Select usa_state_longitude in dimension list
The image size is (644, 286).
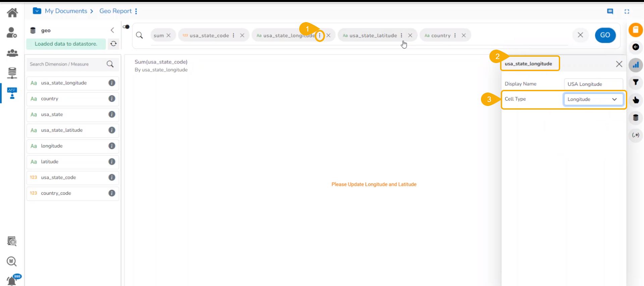tap(73, 83)
